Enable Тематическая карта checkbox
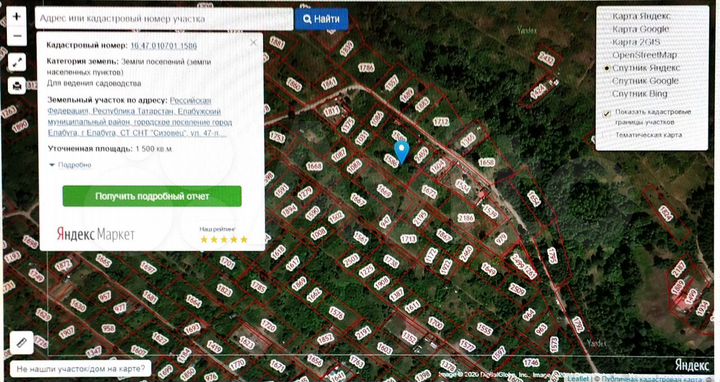 click(x=607, y=135)
